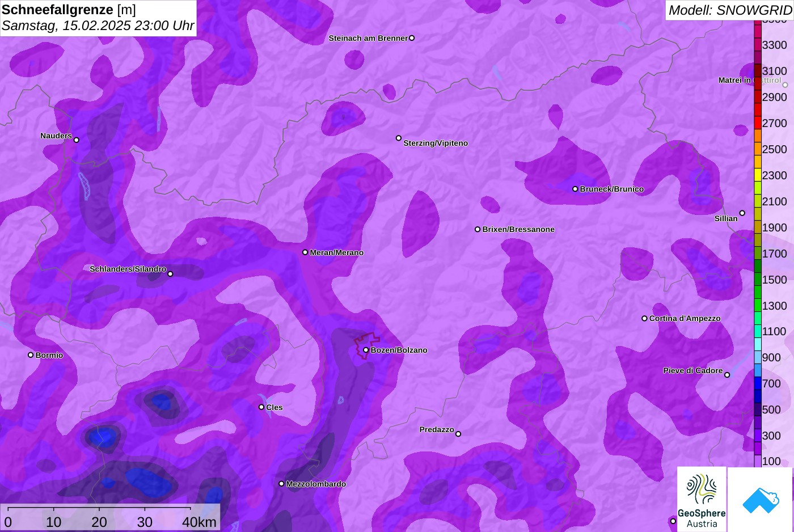Select the Bormio map marker
This screenshot has width=794, height=532.
coord(31,355)
